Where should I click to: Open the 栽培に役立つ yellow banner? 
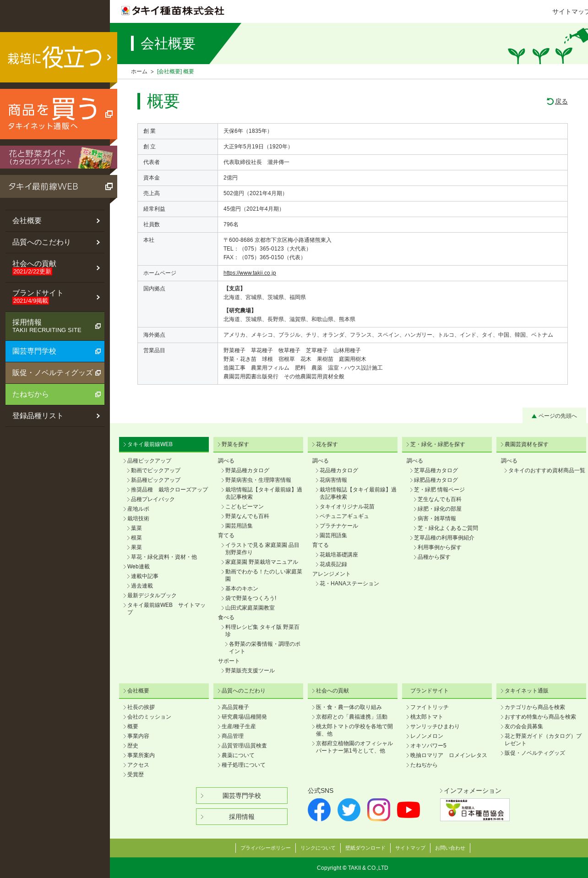[59, 57]
